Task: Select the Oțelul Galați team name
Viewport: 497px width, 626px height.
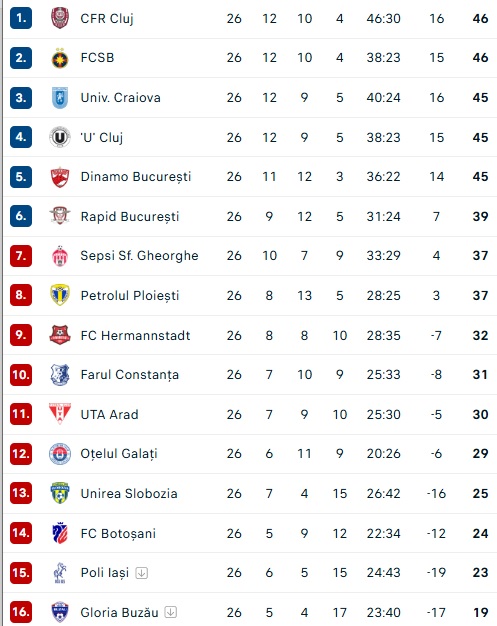Action: (x=119, y=454)
